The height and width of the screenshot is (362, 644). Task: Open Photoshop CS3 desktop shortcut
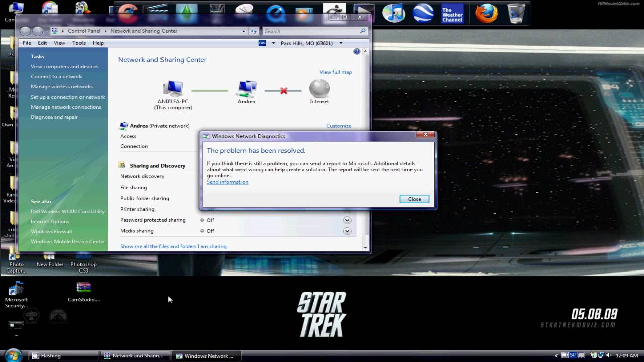click(x=84, y=262)
